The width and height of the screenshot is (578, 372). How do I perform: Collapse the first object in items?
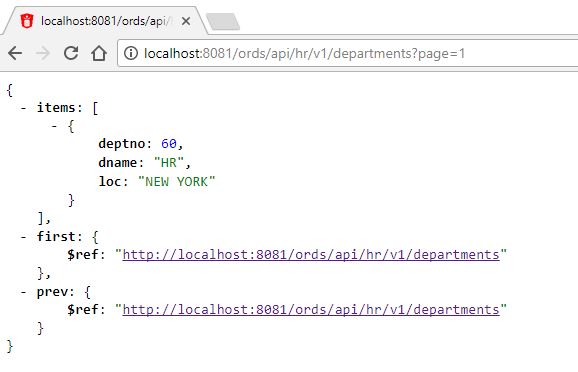tap(55, 126)
